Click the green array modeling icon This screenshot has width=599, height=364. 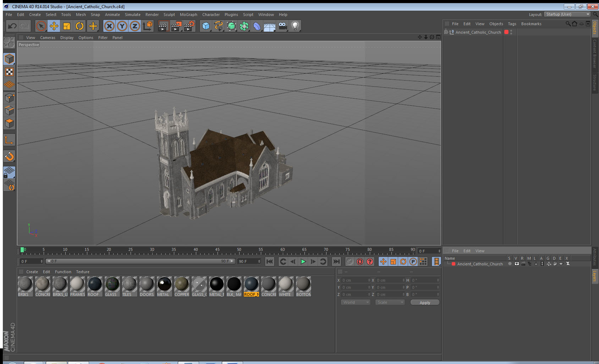244,26
